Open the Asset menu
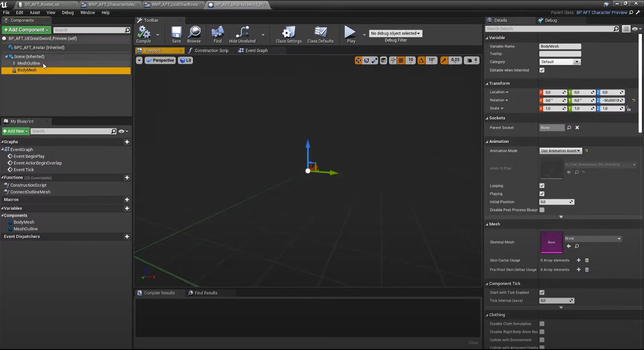644x350 pixels. [35, 12]
